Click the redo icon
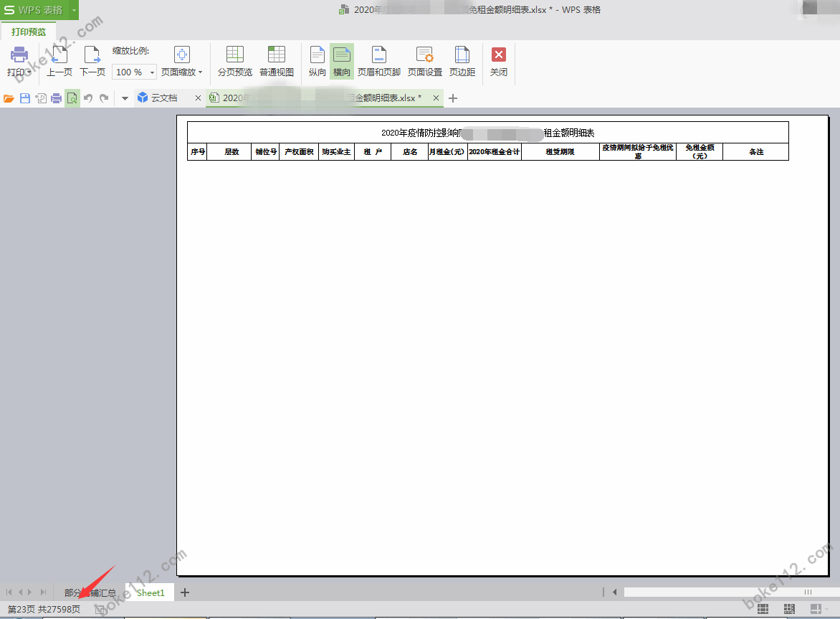 (104, 98)
